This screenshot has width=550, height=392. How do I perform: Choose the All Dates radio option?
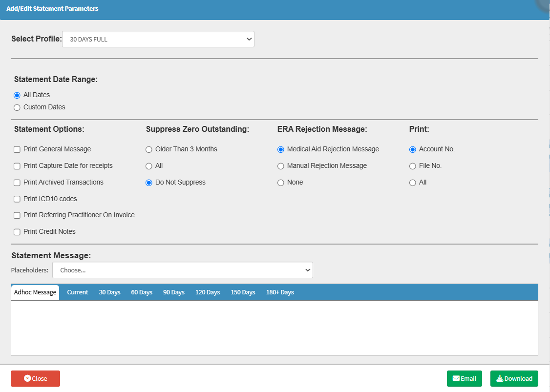coord(17,95)
